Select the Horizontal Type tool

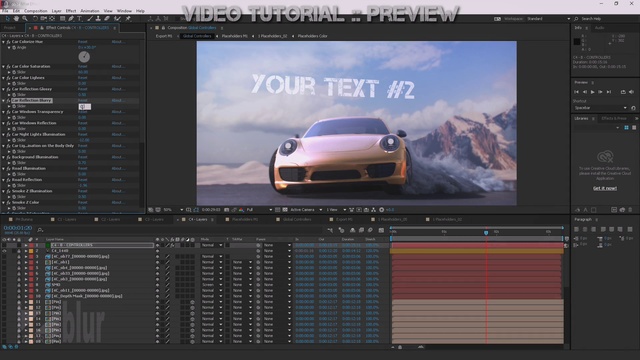click(x=79, y=18)
